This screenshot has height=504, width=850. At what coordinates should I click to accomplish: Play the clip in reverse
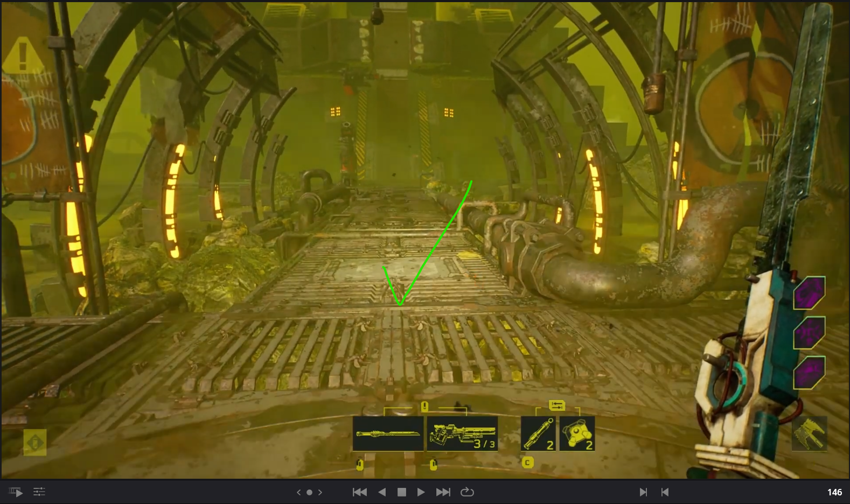coord(382,492)
